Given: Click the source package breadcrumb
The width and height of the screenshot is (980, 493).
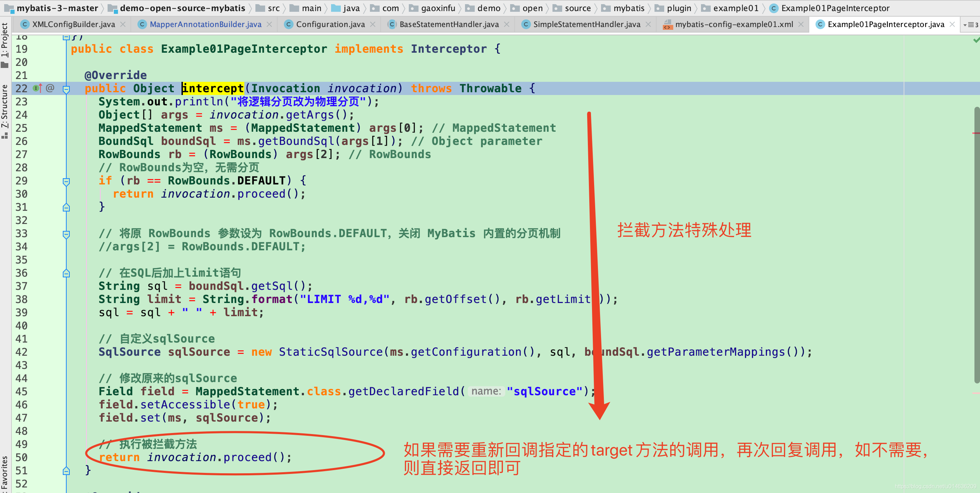Looking at the screenshot, I should pyautogui.click(x=572, y=8).
